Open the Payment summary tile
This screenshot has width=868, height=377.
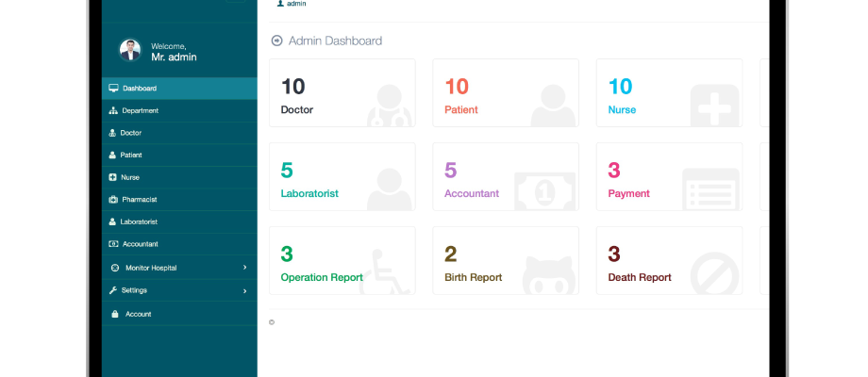click(x=669, y=177)
